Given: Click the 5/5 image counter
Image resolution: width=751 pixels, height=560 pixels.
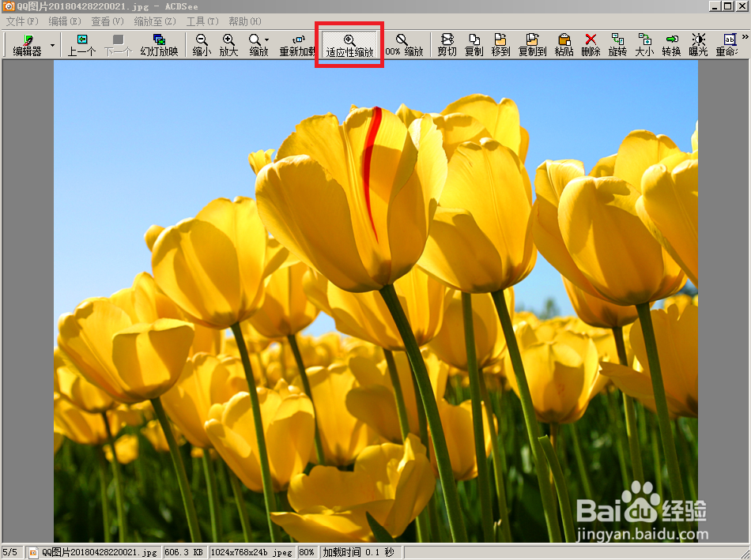Looking at the screenshot, I should point(10,552).
